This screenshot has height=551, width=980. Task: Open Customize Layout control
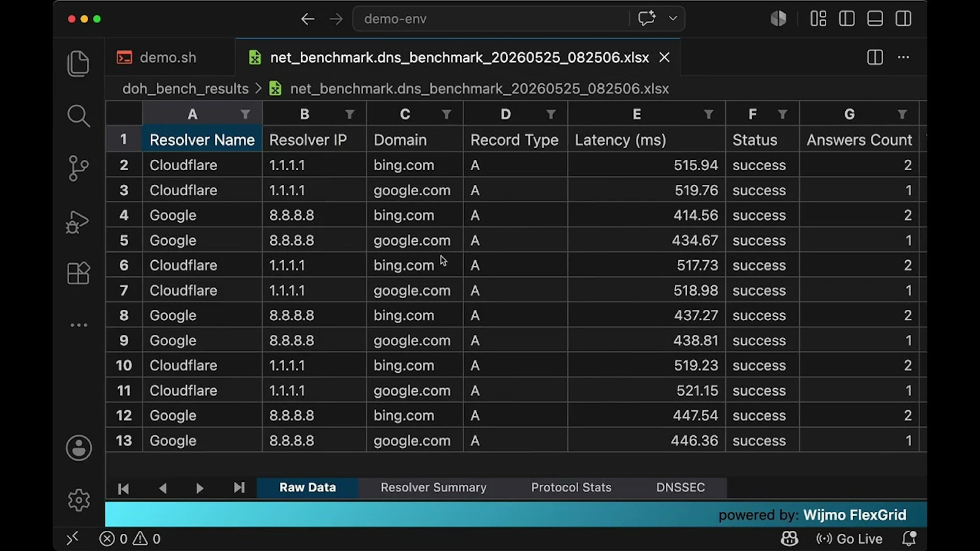click(818, 19)
